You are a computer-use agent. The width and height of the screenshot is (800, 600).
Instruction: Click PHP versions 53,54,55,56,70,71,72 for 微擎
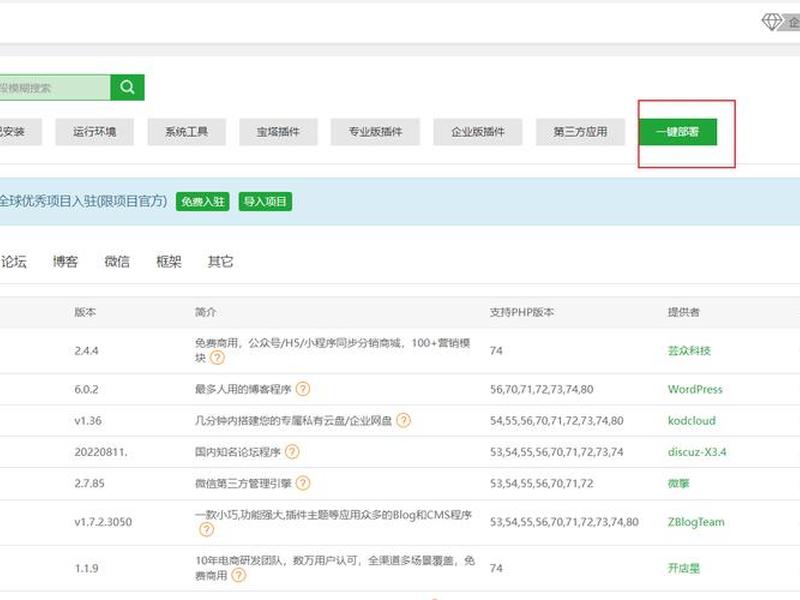point(541,483)
